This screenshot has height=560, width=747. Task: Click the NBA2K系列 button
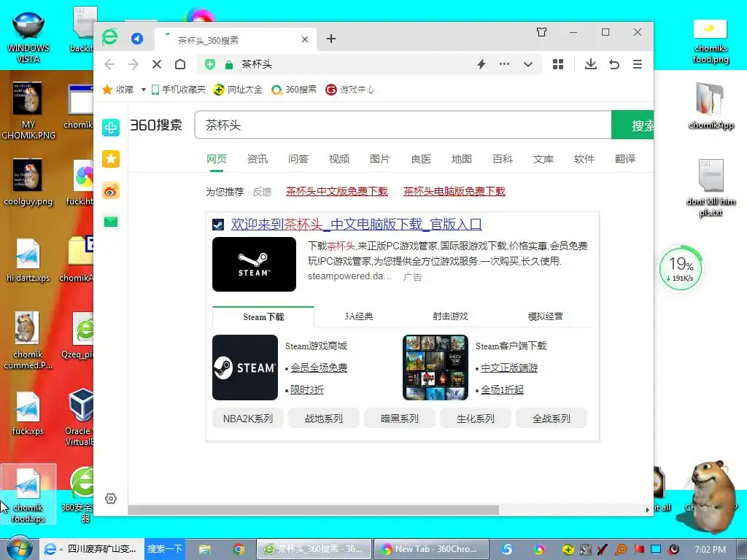(x=248, y=419)
